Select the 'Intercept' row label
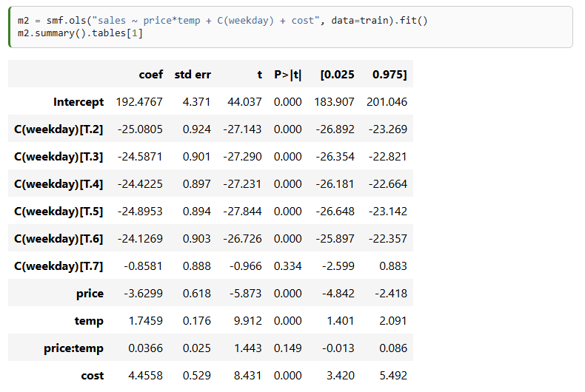The height and width of the screenshot is (392, 585). click(78, 102)
